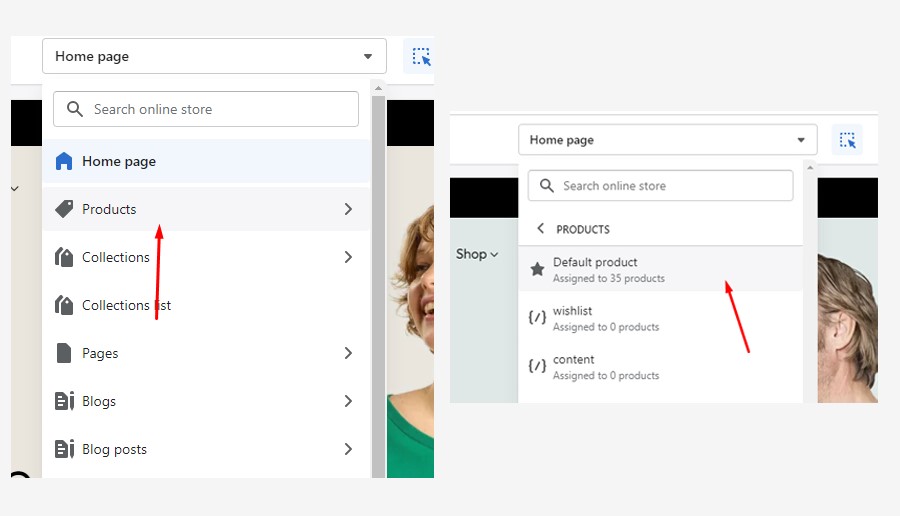Click the Blogs icon
900x516 pixels.
[x=64, y=401]
